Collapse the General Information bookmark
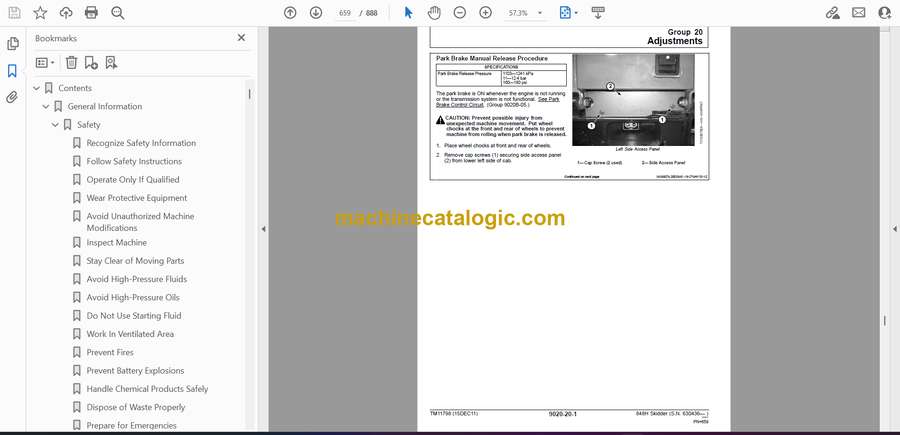 [x=46, y=107]
